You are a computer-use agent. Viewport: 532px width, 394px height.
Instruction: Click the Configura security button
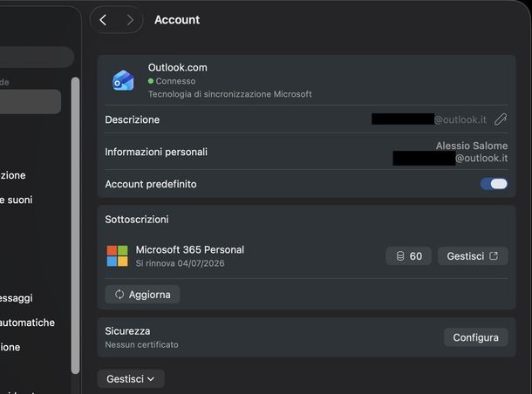click(x=475, y=337)
